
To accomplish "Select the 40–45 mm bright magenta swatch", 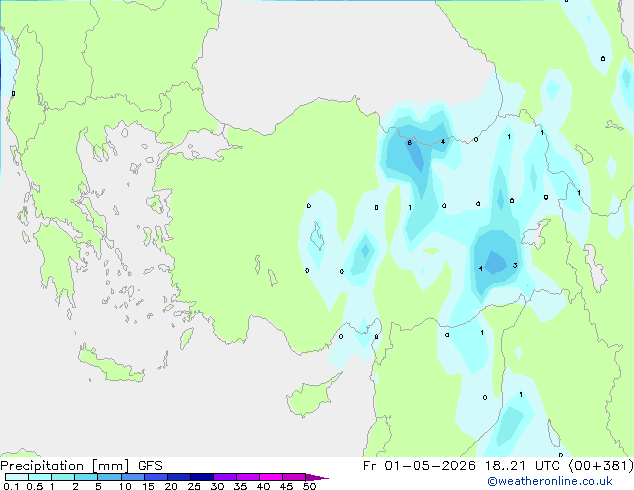I will point(271,477).
